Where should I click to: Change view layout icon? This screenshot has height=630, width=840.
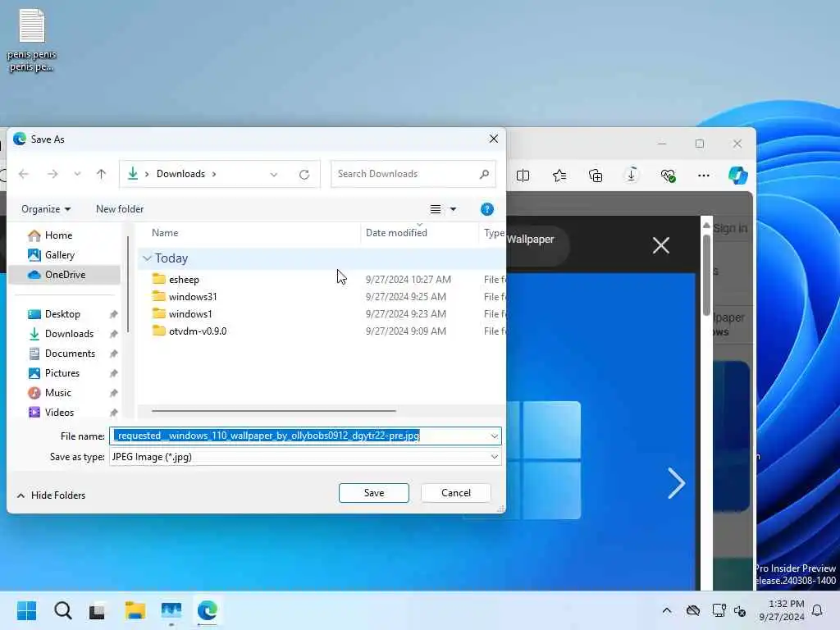pos(436,209)
